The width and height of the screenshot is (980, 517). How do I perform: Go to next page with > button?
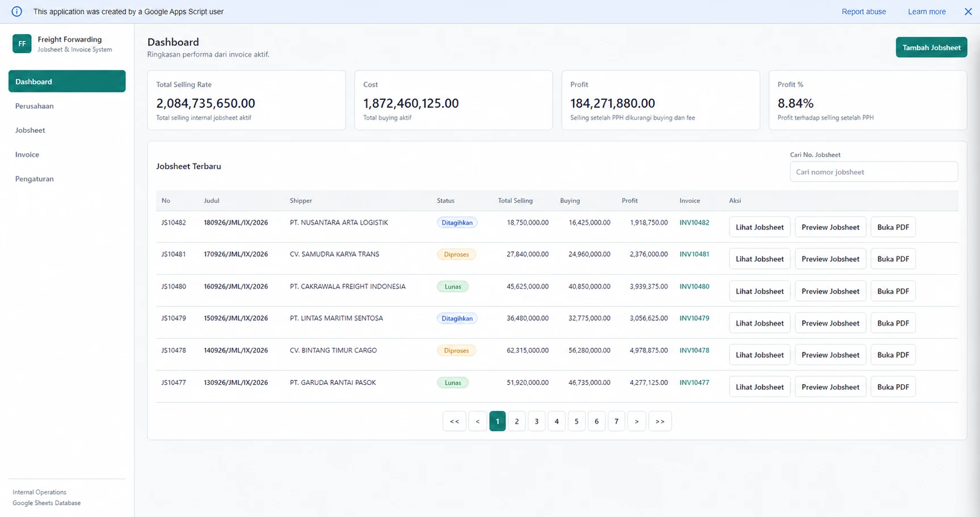click(637, 421)
